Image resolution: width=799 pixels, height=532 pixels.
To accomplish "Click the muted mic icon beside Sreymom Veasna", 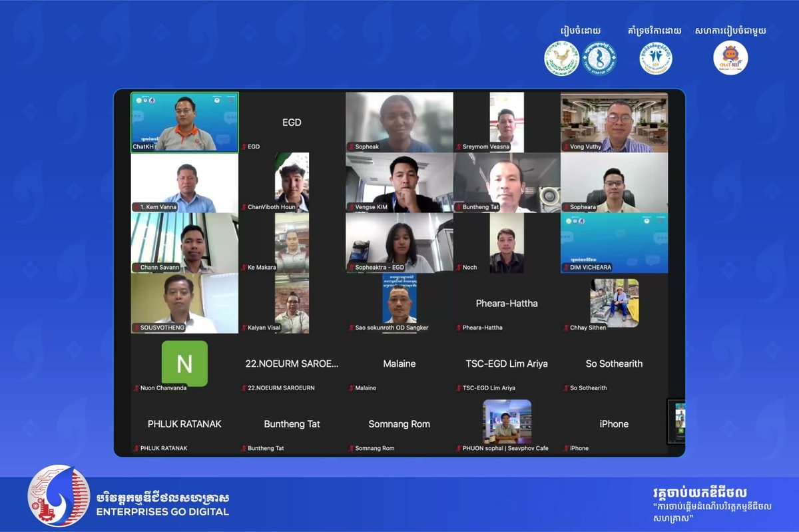I will [458, 146].
